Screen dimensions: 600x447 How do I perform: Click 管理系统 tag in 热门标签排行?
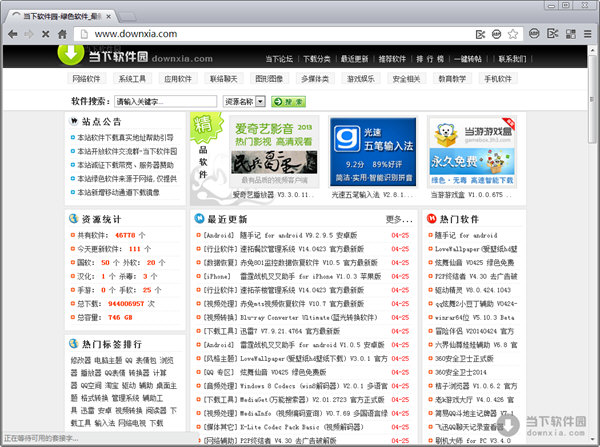coord(126,398)
